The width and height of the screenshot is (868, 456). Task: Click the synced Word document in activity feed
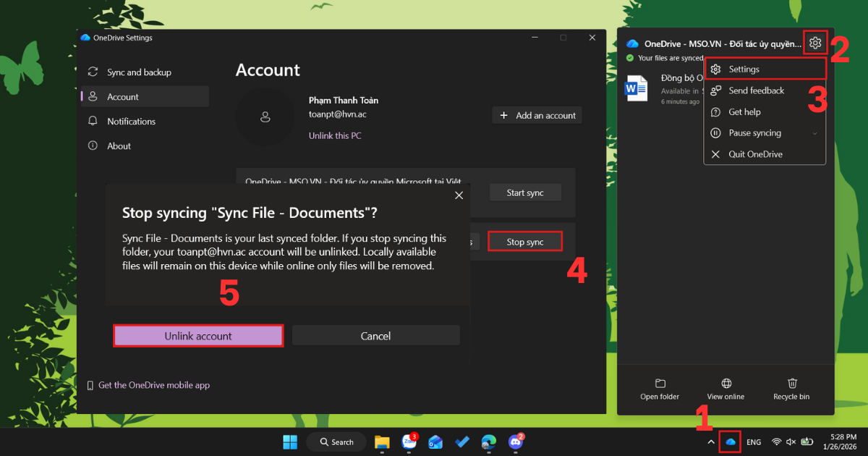[637, 88]
